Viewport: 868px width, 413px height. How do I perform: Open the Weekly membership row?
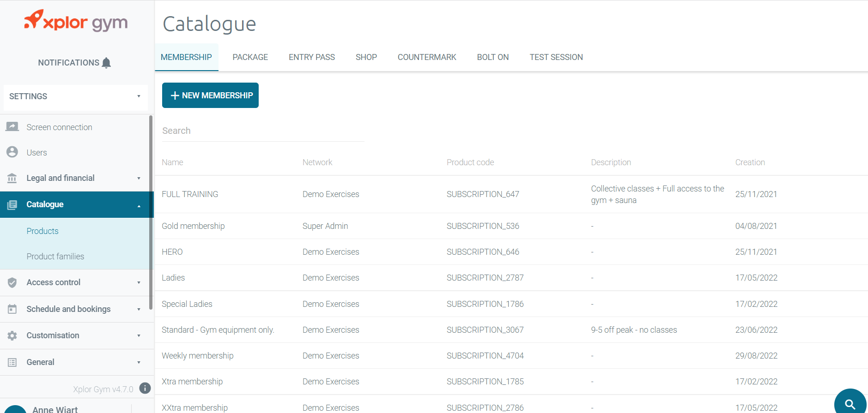tap(511, 356)
